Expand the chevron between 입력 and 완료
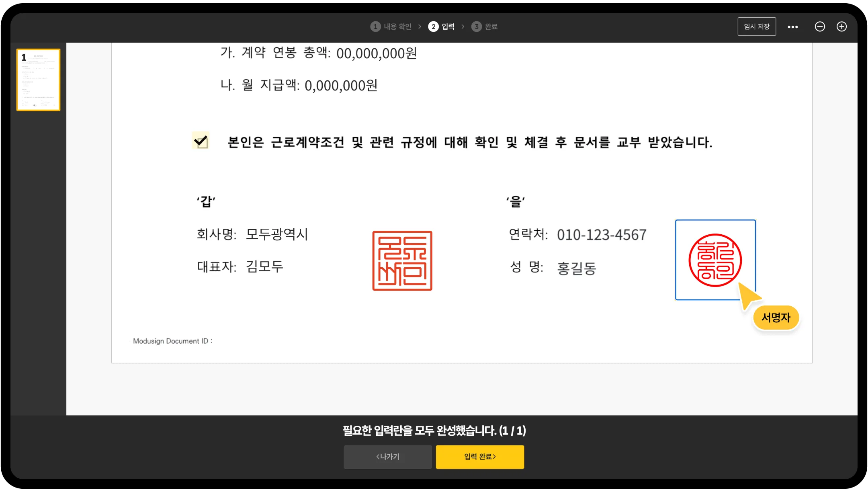This screenshot has width=868, height=492. [463, 26]
